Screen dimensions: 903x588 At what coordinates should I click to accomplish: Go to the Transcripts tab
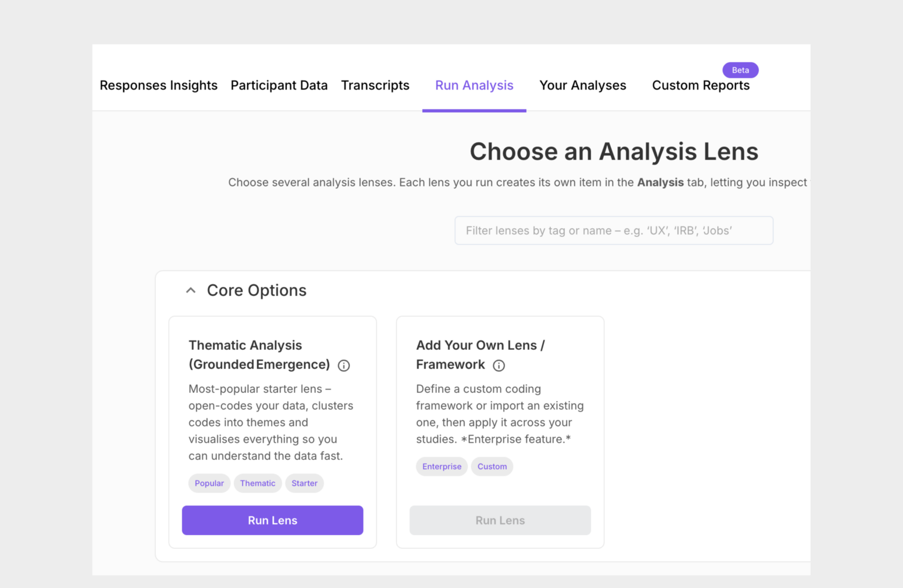[375, 86]
